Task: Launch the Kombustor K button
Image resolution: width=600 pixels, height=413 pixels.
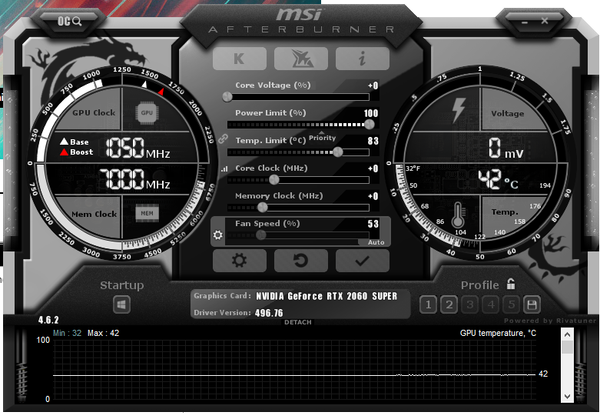Action: [x=240, y=59]
